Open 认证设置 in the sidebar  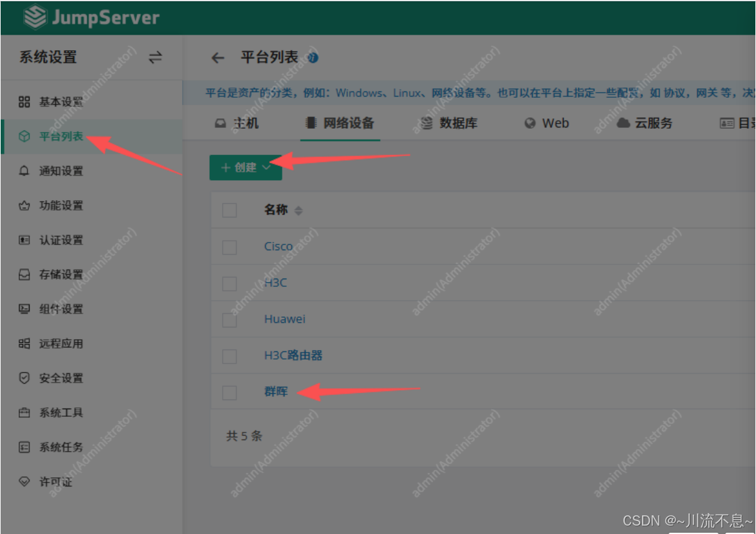click(x=61, y=240)
